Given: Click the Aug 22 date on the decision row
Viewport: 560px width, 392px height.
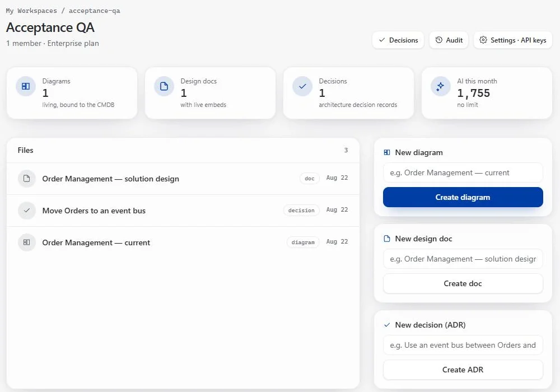Looking at the screenshot, I should [x=337, y=209].
